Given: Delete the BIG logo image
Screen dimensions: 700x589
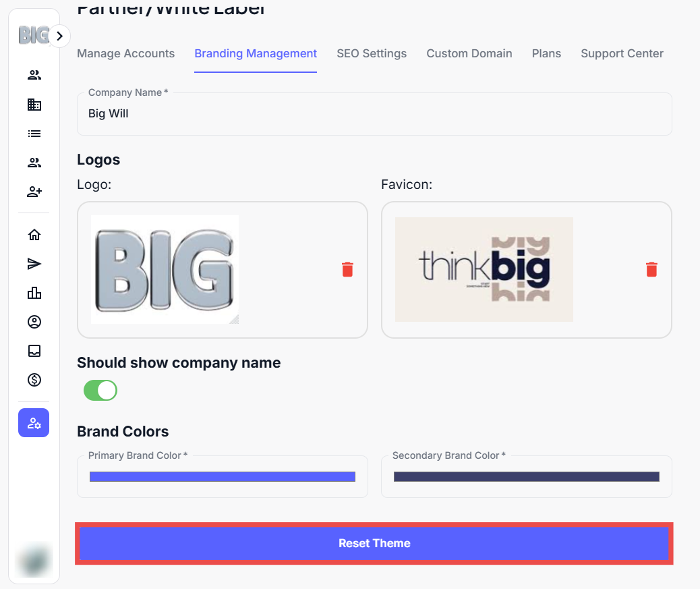Looking at the screenshot, I should coord(347,270).
